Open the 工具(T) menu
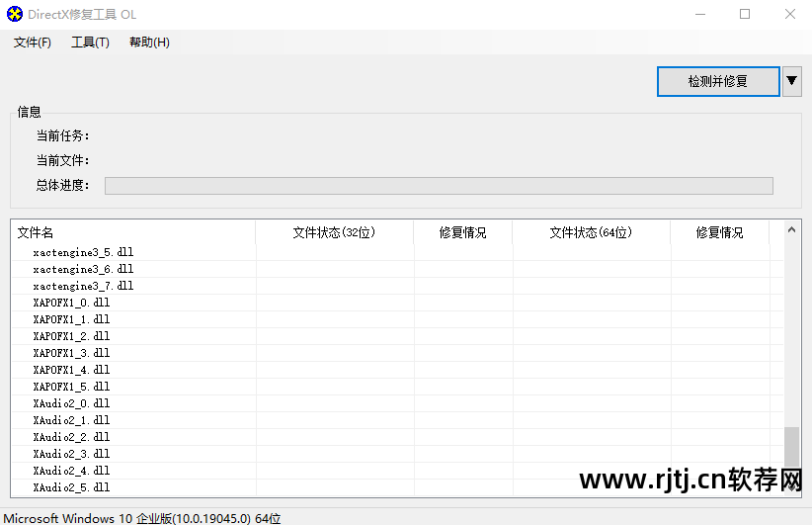Viewport: 812px width, 525px height. 90,43
